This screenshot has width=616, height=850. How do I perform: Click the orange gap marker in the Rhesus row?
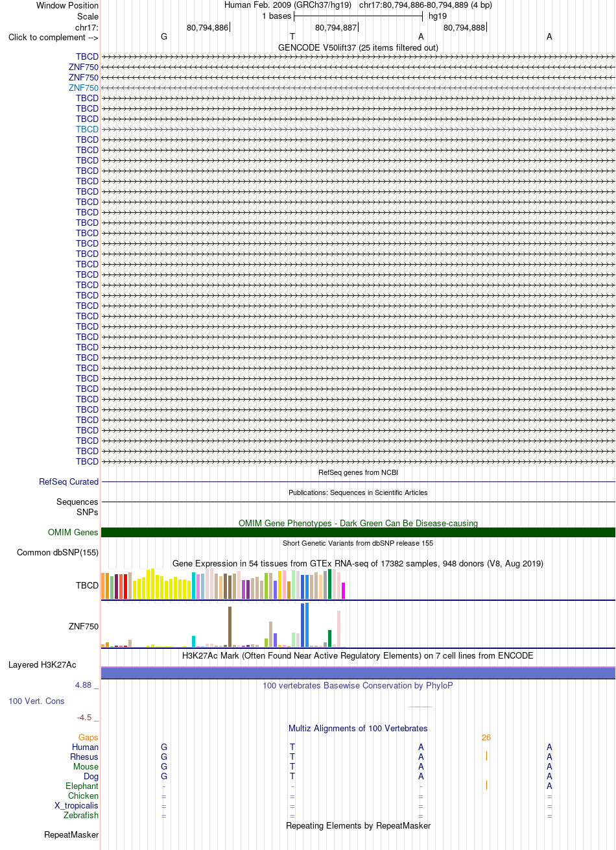coord(486,757)
